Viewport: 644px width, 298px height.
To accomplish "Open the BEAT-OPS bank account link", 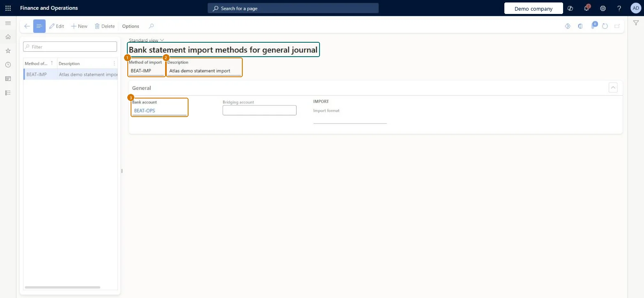I will (145, 111).
